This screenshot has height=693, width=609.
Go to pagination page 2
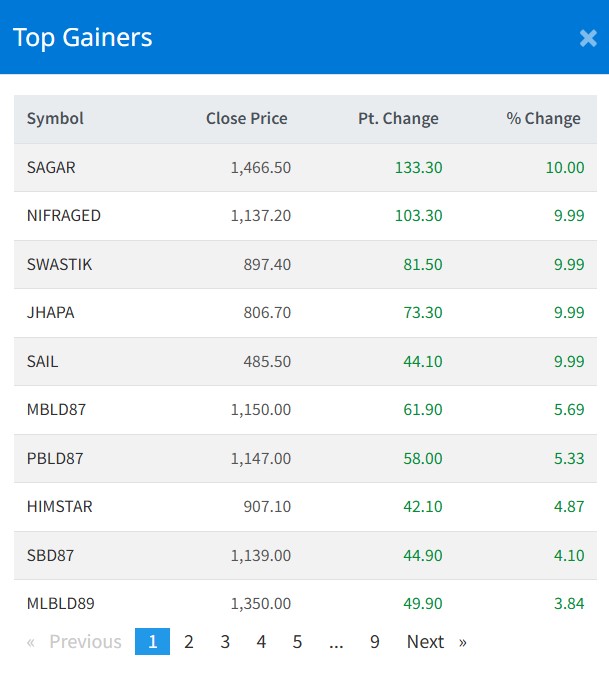pos(189,642)
